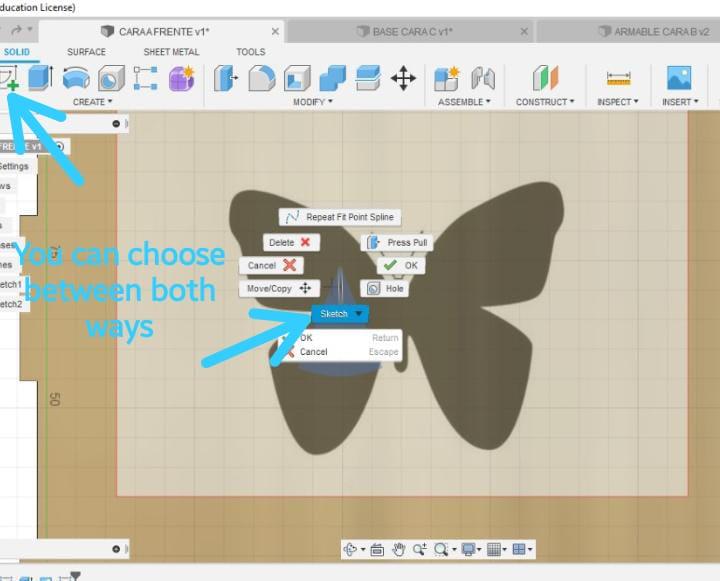The height and width of the screenshot is (581, 720).
Task: Select the Joint tool
Action: pyautogui.click(x=483, y=78)
